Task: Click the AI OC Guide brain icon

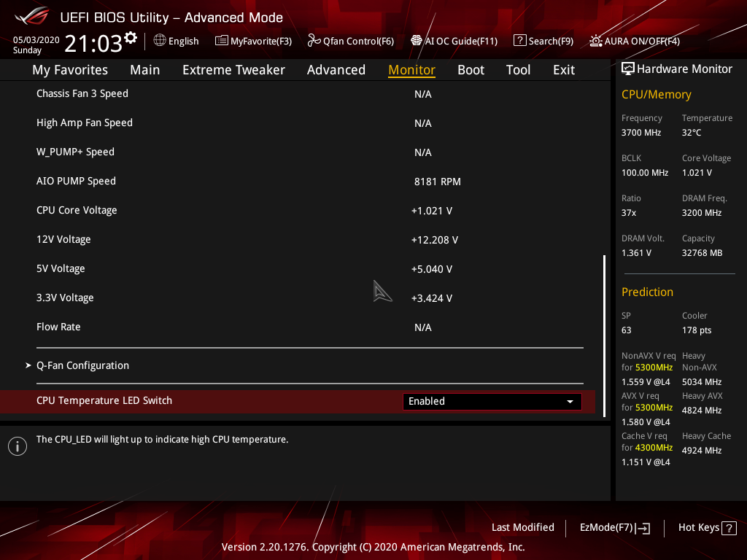Action: coord(417,41)
